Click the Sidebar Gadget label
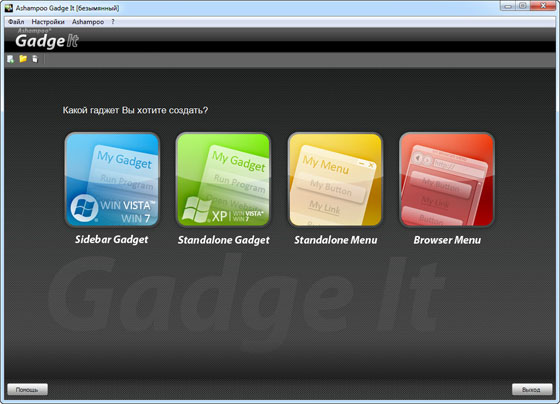This screenshot has width=560, height=404. coord(111,240)
